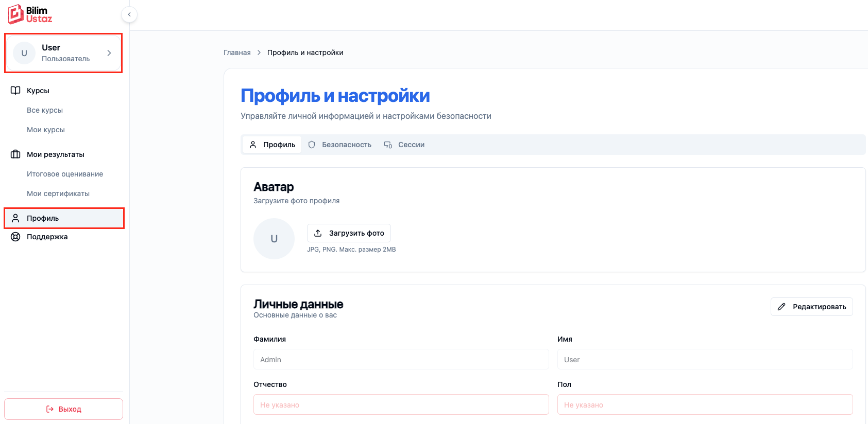Click the Профиль и настройки breadcrumb text
The width and height of the screenshot is (868, 424).
tap(305, 52)
